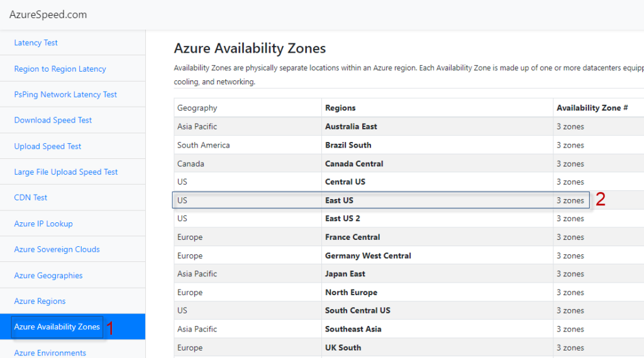This screenshot has width=644, height=358.
Task: Open Azure Regions page
Action: [x=40, y=301]
